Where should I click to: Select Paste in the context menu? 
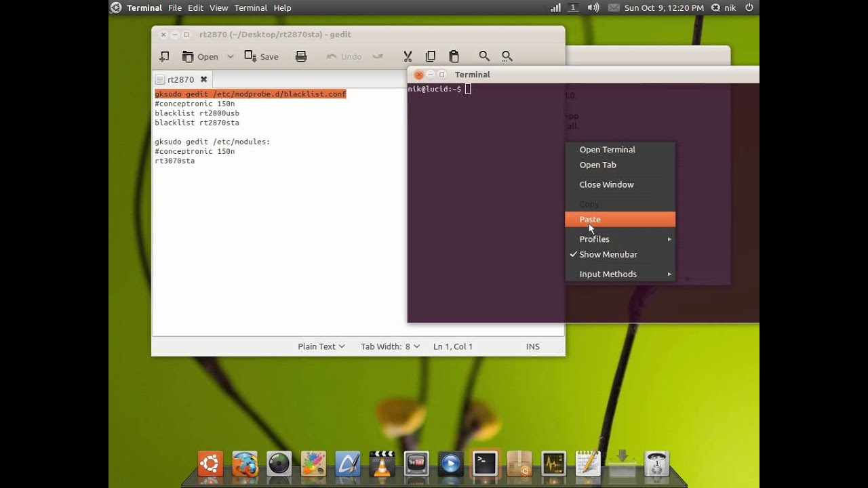coord(620,219)
